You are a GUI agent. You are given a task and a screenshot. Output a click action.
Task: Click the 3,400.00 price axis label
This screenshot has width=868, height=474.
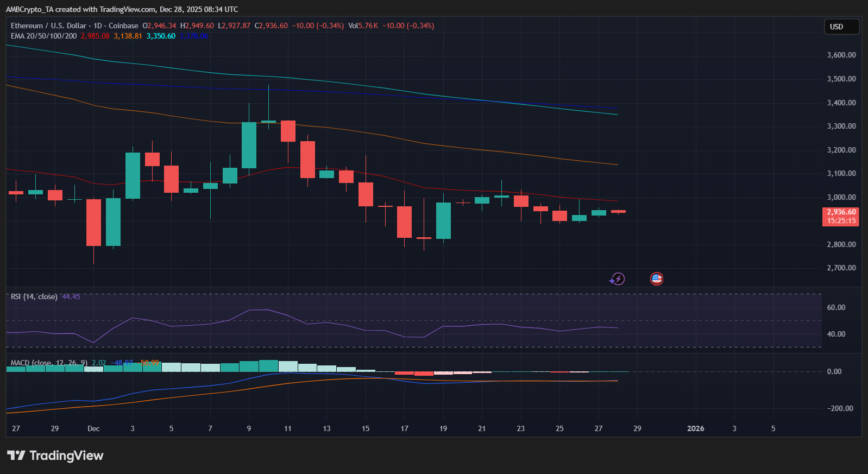point(841,103)
